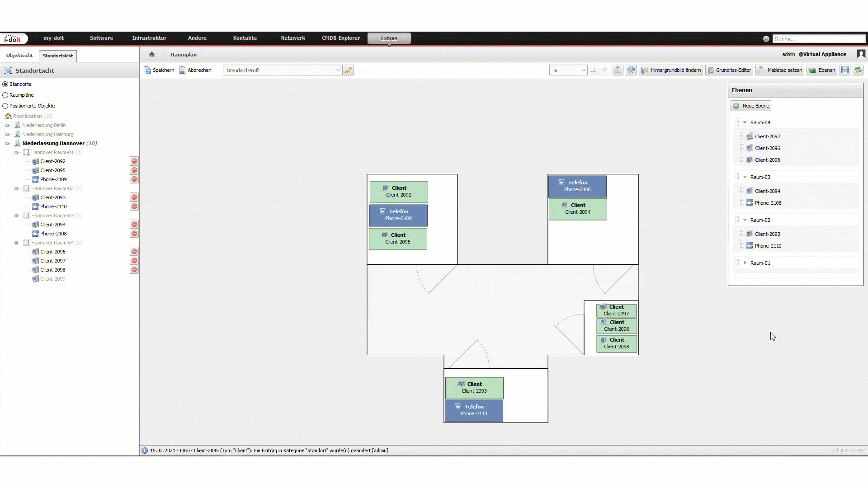Click the user profile icon beside Virtual Appliance
The height and width of the screenshot is (488, 868).
tap(861, 54)
